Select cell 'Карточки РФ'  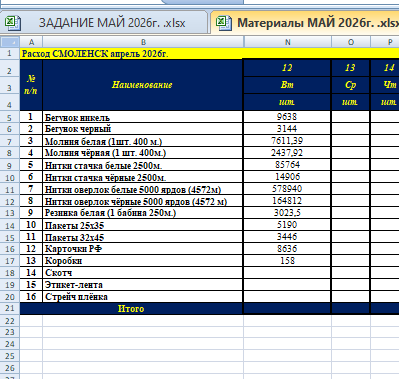coord(143,249)
